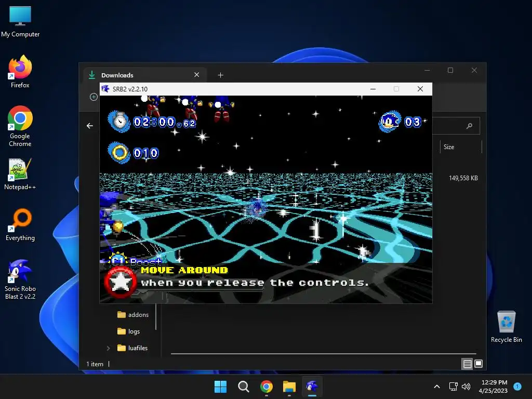
Task: Open the Recycle Bin
Action: (x=506, y=327)
